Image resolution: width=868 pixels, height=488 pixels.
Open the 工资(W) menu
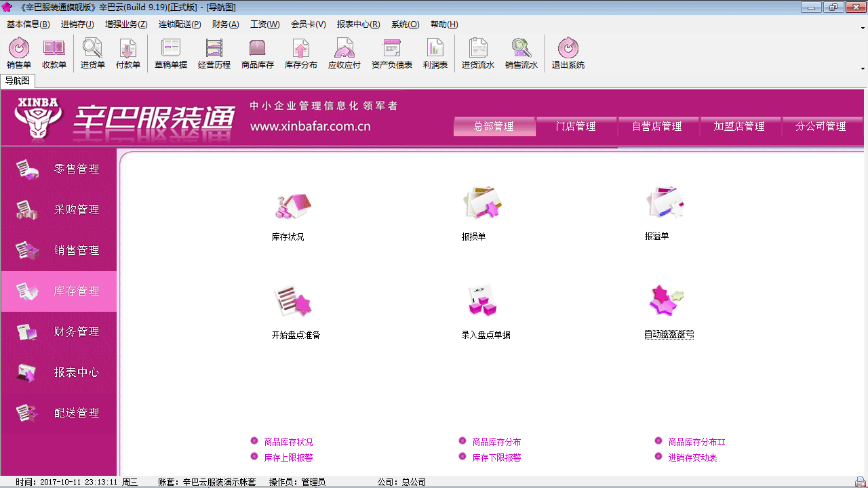264,24
